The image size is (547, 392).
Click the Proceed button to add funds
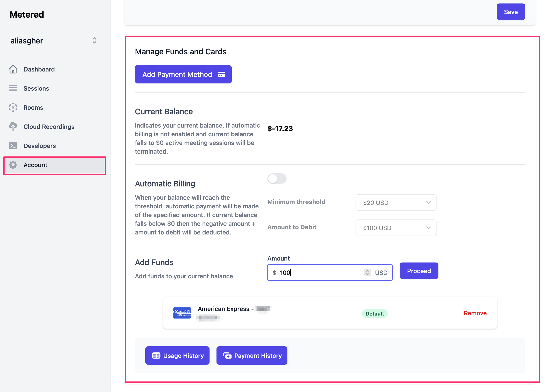(x=419, y=271)
